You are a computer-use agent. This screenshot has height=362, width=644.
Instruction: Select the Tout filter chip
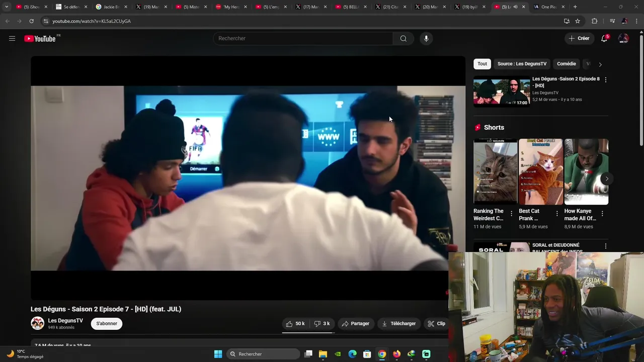[482, 64]
